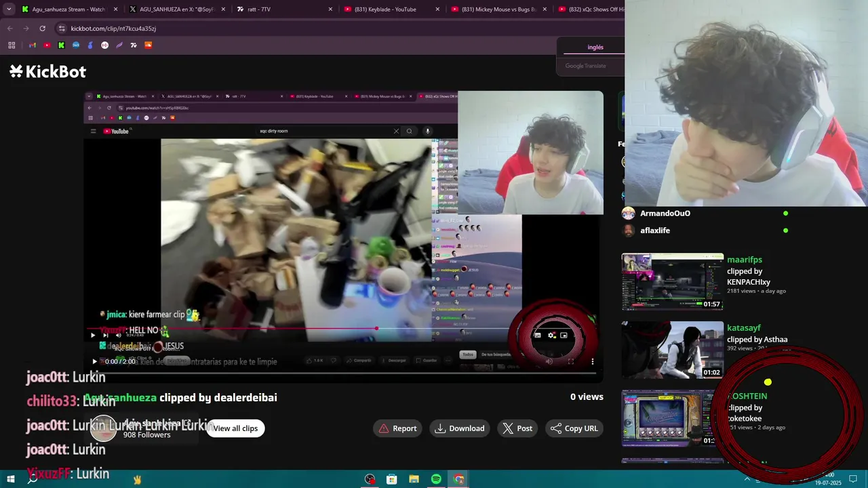Go forward in browser history
Viewport: 868px width, 488px height.
click(26, 28)
